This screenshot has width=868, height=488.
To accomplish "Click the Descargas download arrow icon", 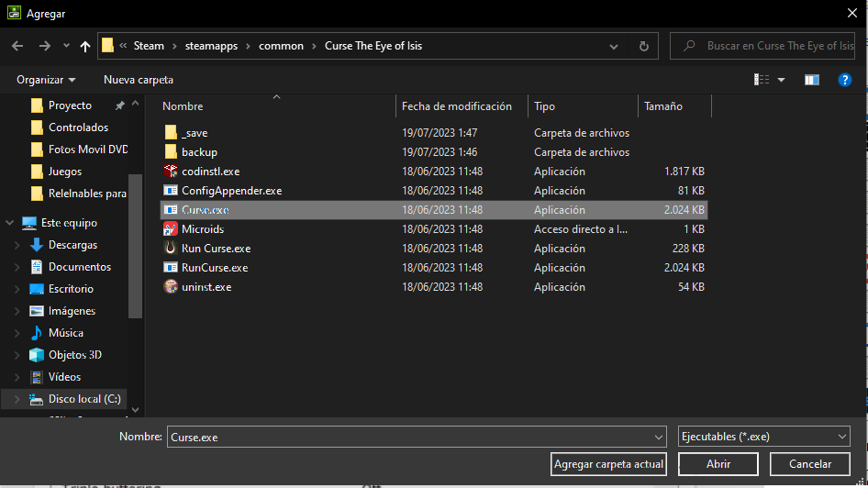I will (x=37, y=245).
